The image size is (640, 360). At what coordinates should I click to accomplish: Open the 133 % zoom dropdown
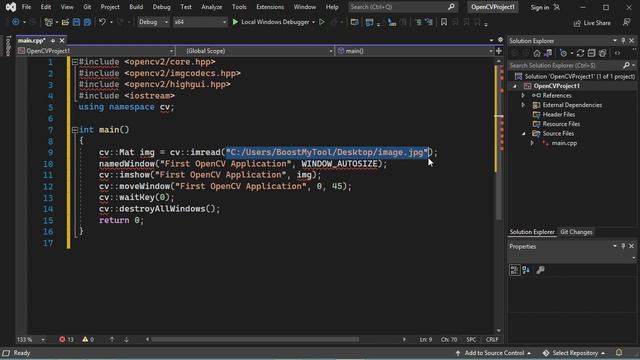coord(31,340)
